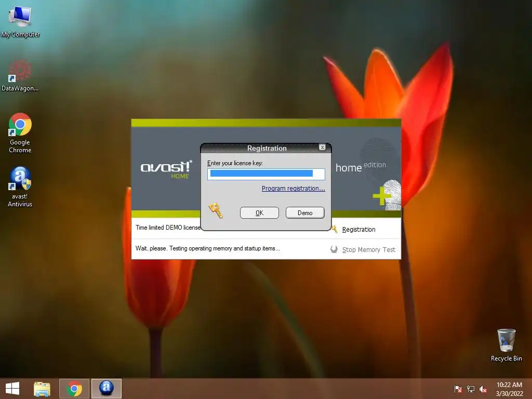Click the avast! HOME logo
532x399 pixels.
pyautogui.click(x=167, y=169)
